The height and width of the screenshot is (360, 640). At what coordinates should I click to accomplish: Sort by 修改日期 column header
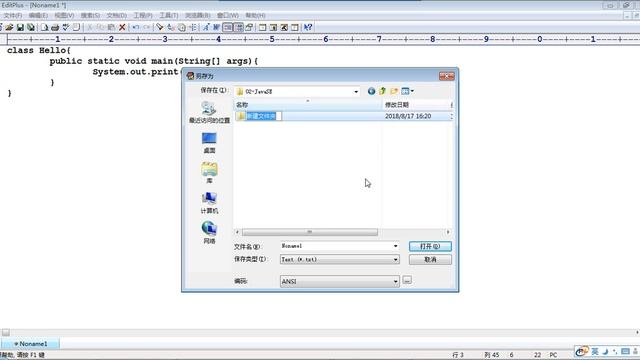[x=416, y=105]
